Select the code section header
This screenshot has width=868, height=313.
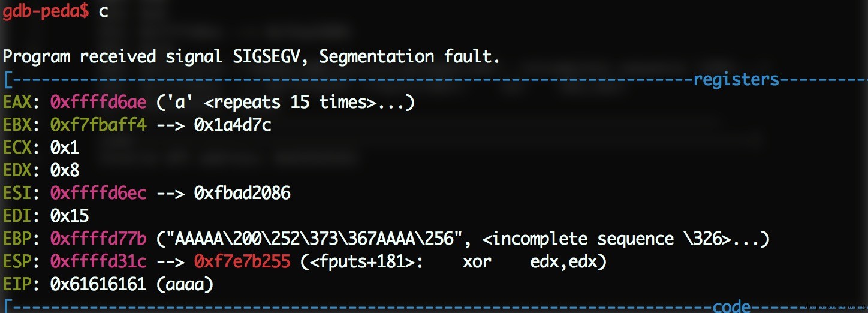(x=731, y=306)
